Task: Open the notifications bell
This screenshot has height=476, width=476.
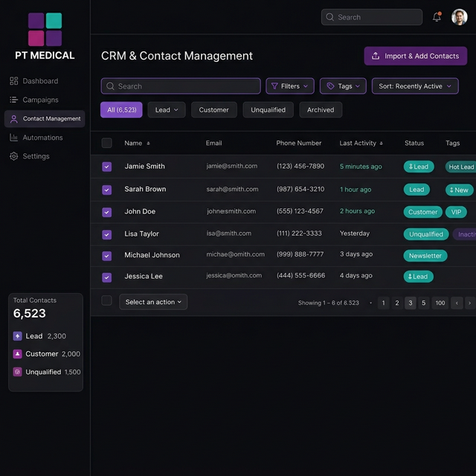Action: [x=437, y=17]
